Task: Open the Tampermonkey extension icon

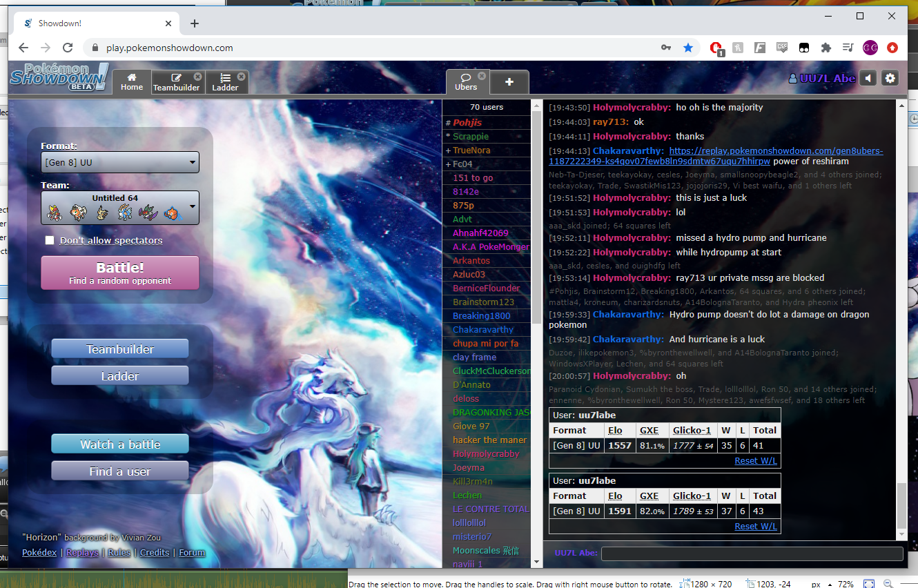Action: pyautogui.click(x=804, y=48)
